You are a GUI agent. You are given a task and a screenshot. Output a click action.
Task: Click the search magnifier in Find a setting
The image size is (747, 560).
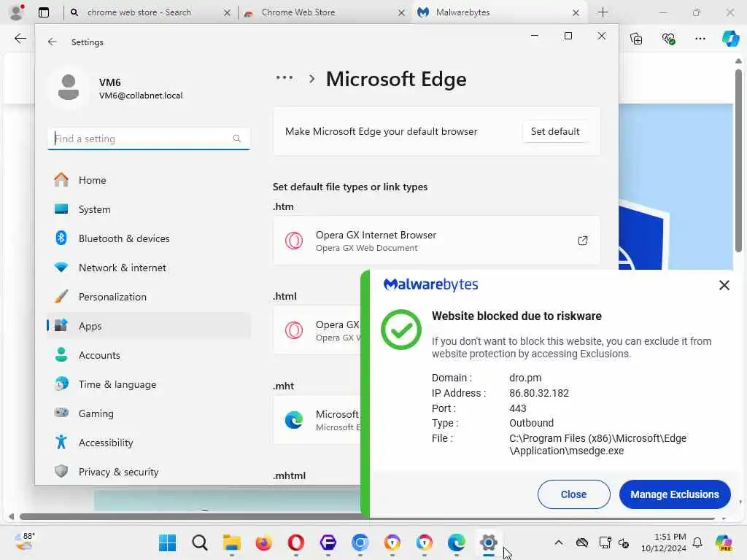point(237,139)
